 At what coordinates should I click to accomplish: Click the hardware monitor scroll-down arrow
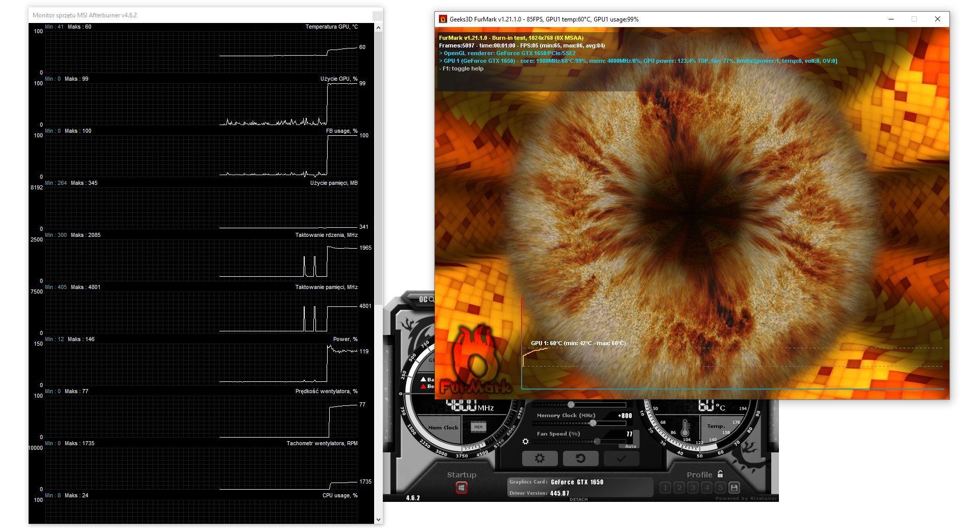pos(378,519)
